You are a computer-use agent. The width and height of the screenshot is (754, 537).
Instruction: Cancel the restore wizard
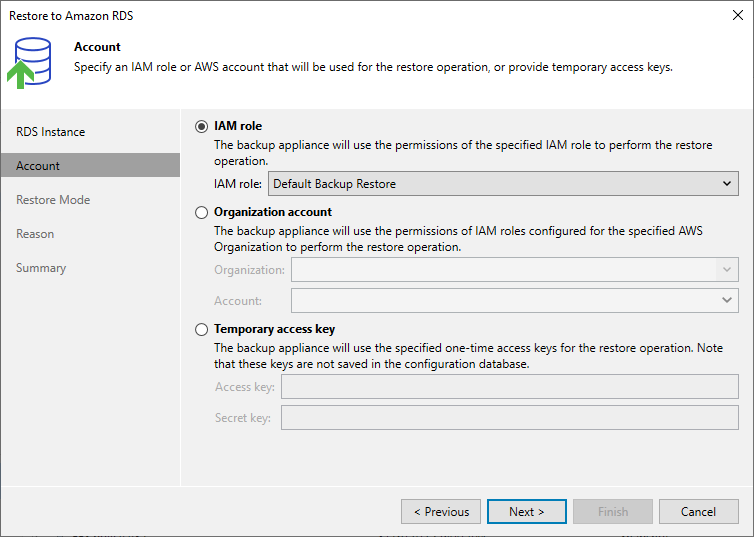(x=699, y=512)
